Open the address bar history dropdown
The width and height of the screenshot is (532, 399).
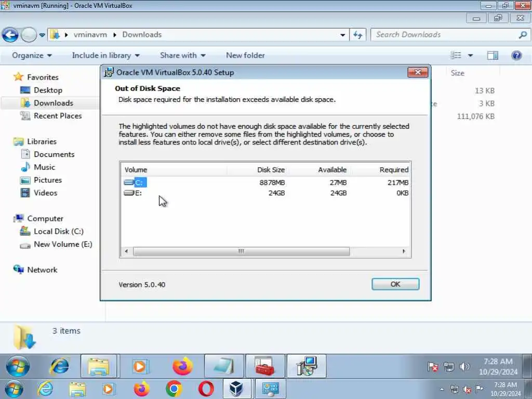point(343,35)
